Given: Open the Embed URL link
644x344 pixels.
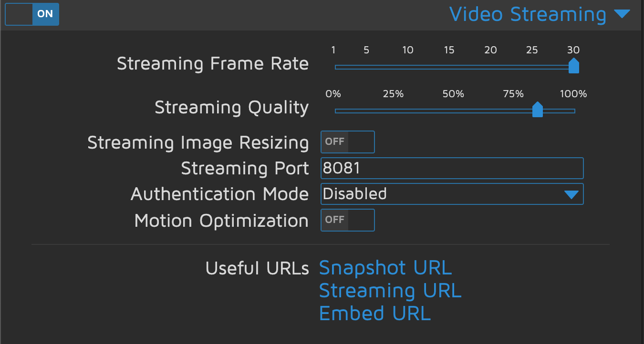Looking at the screenshot, I should pyautogui.click(x=374, y=314).
